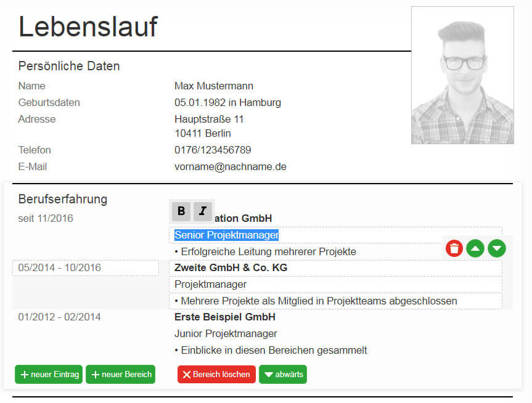Click the 'Senior Projektmanager' text field
Screen dimensions: 532x403
227,235
